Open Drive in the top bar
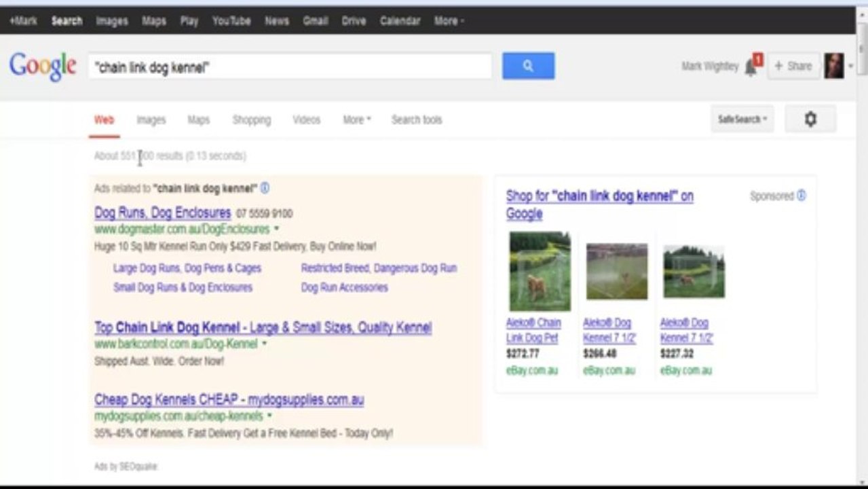868x489 pixels. pos(354,21)
